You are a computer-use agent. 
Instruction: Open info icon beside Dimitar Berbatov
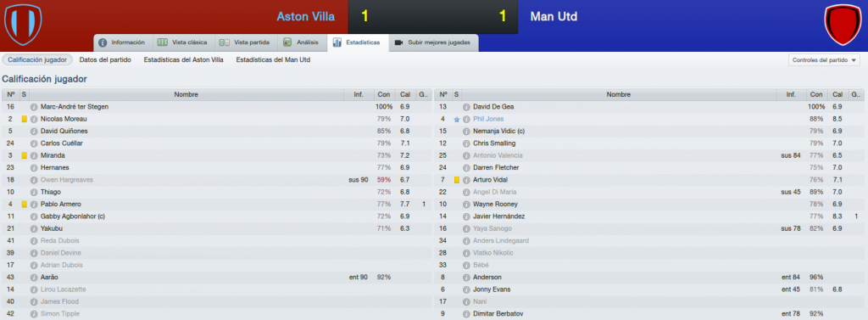coord(466,314)
